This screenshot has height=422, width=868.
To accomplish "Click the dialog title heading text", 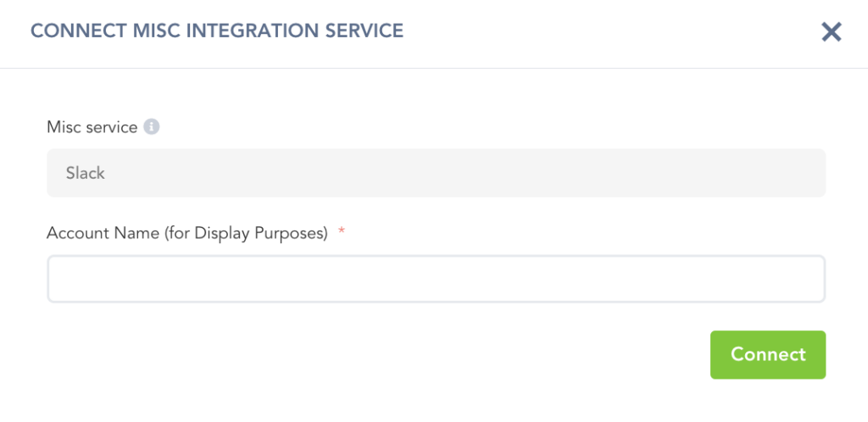I will coord(217,31).
